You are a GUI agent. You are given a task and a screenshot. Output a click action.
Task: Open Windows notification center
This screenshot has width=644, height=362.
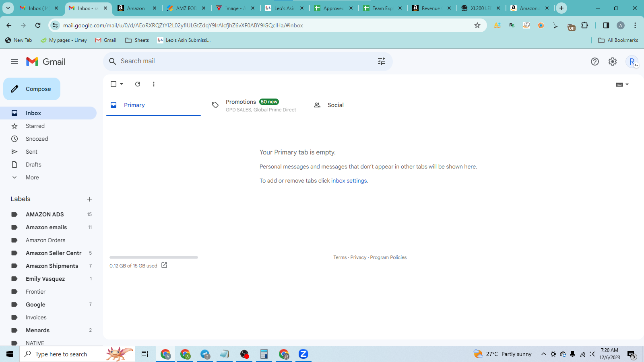point(631,354)
